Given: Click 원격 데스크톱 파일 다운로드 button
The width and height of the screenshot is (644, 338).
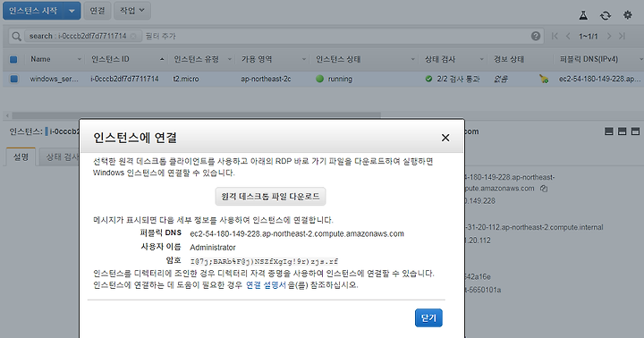Looking at the screenshot, I should [x=270, y=197].
